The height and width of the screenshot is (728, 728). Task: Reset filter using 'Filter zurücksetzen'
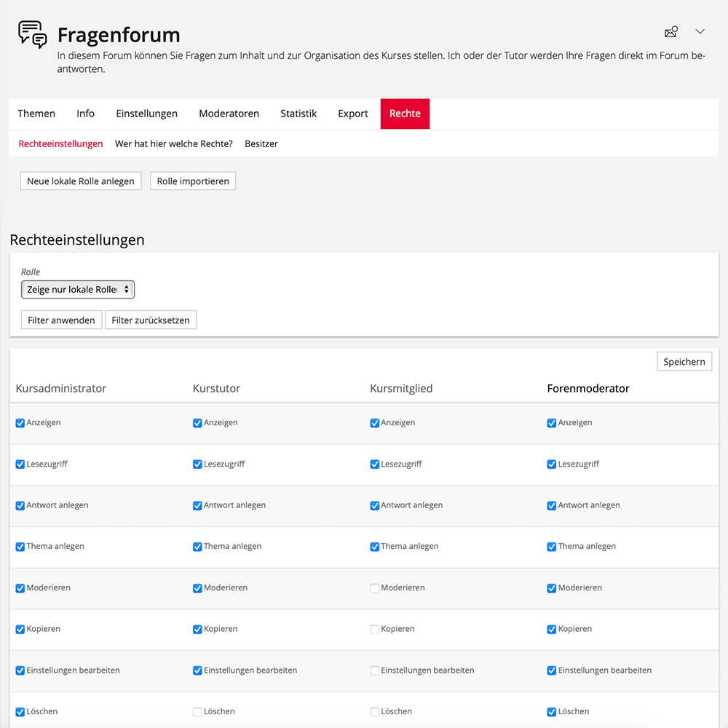click(x=151, y=320)
